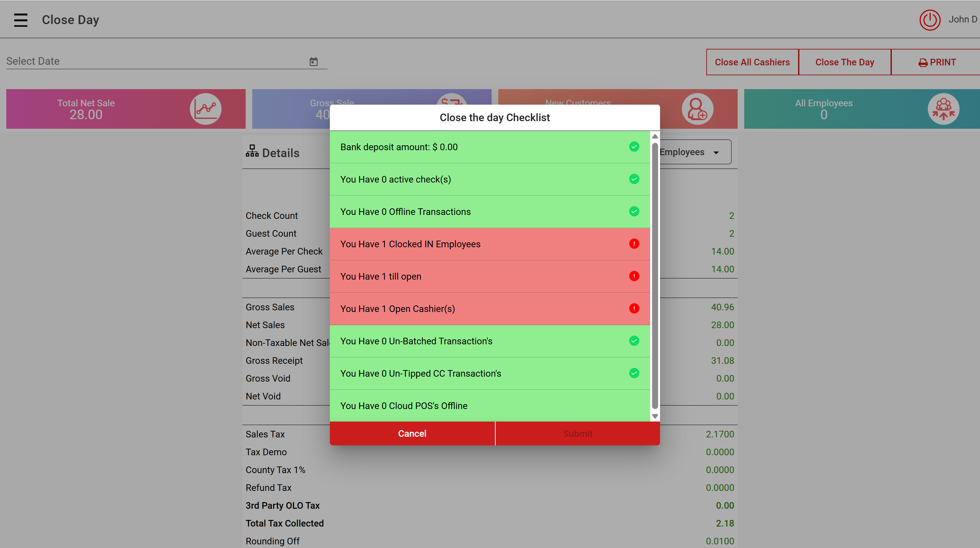The image size is (980, 548).
Task: Click the checklist scrollbar down arrow
Action: 655,416
